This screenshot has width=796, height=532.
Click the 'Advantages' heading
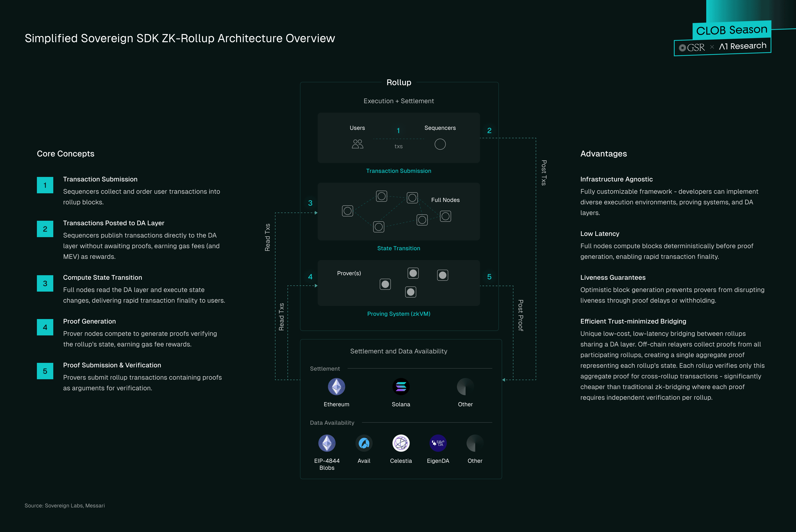click(603, 154)
